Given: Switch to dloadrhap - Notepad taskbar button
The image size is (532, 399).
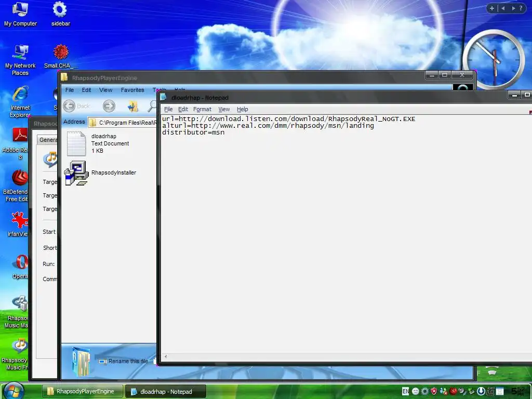Looking at the screenshot, I should [166, 392].
